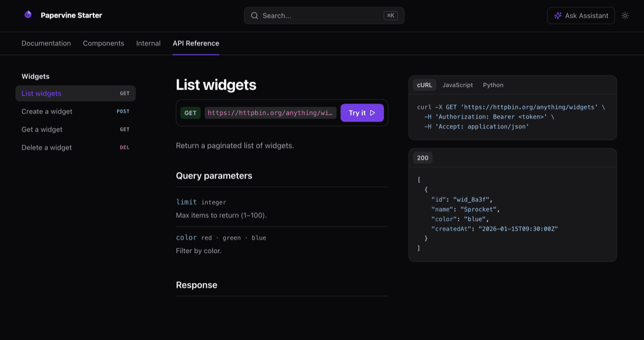Click the DEL badge beside Delete a widget
The height and width of the screenshot is (340, 644).
125,148
